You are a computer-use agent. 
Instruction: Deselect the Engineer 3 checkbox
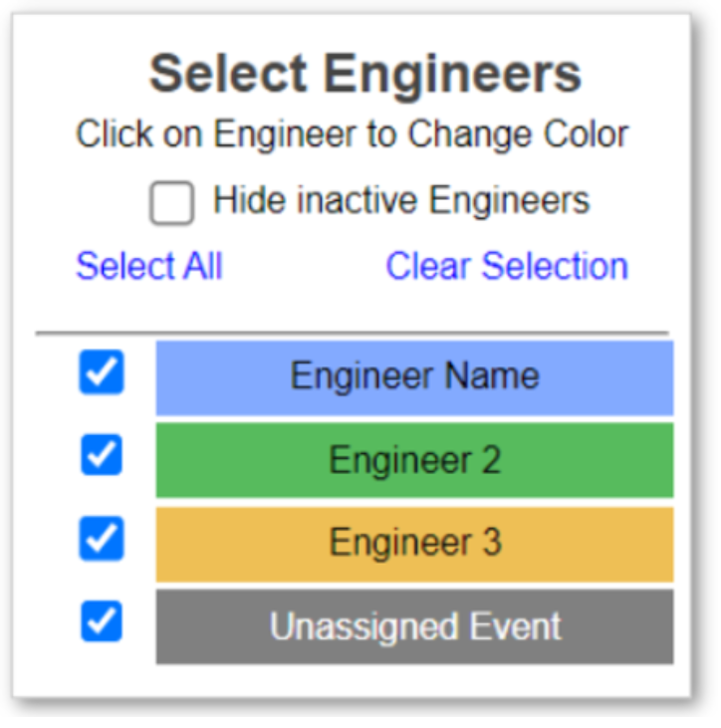[x=102, y=540]
